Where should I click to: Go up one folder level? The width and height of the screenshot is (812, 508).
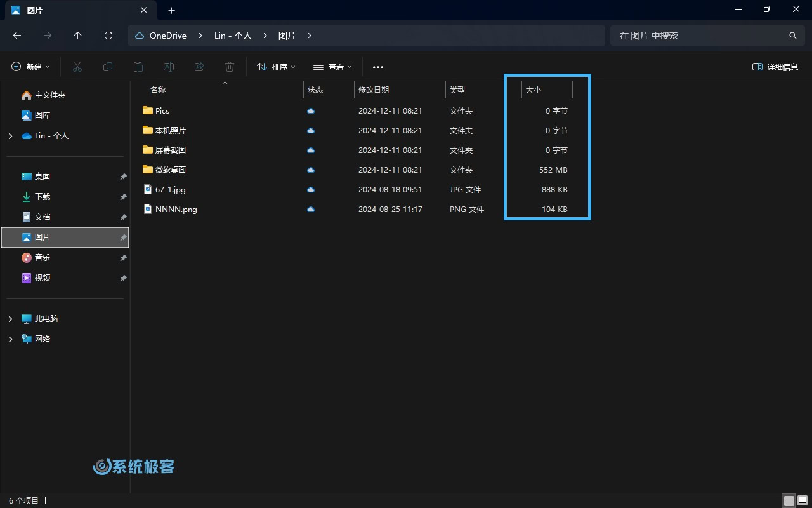click(x=78, y=36)
